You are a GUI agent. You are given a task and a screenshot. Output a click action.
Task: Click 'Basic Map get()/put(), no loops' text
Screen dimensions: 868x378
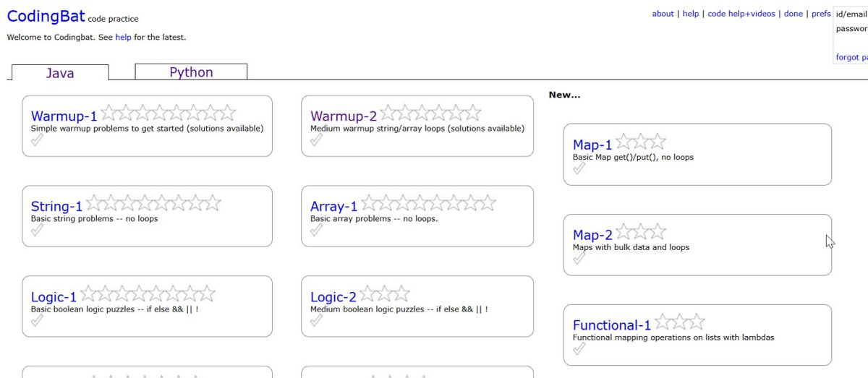[x=633, y=157]
